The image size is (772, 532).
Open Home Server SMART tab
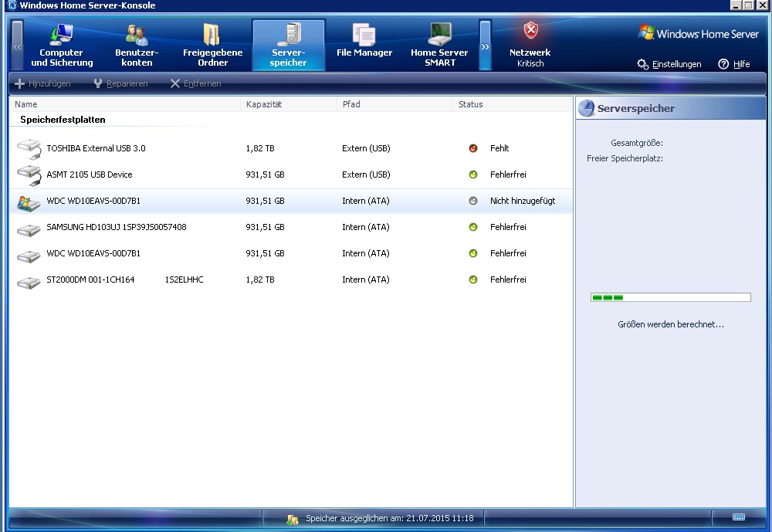point(440,46)
